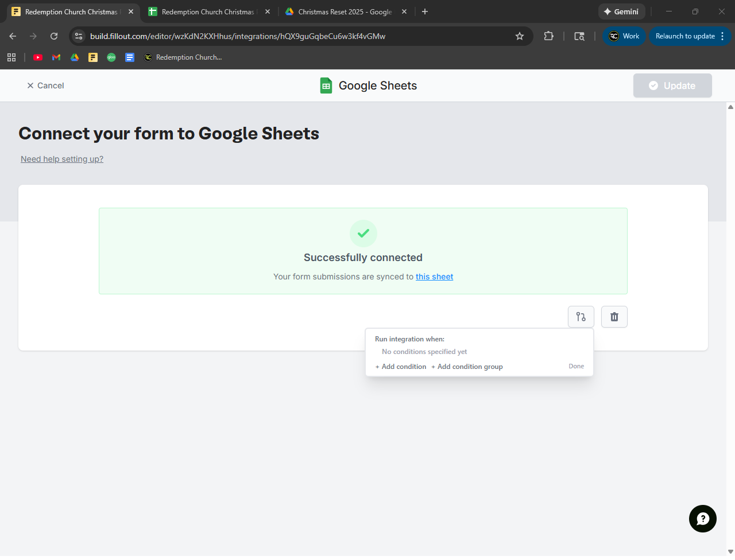Switch to the second Redemption Church tab
Screen dimensions: 735x560
pyautogui.click(x=207, y=11)
